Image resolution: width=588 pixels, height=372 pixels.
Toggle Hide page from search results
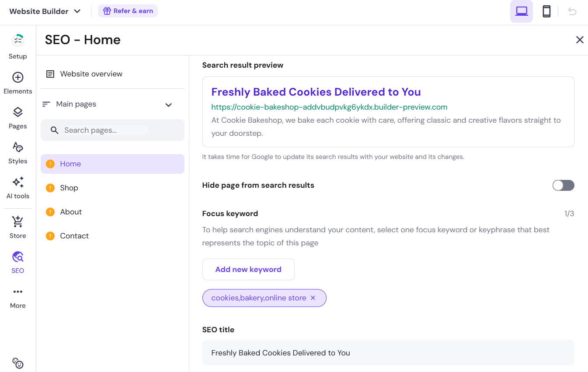pos(563,186)
